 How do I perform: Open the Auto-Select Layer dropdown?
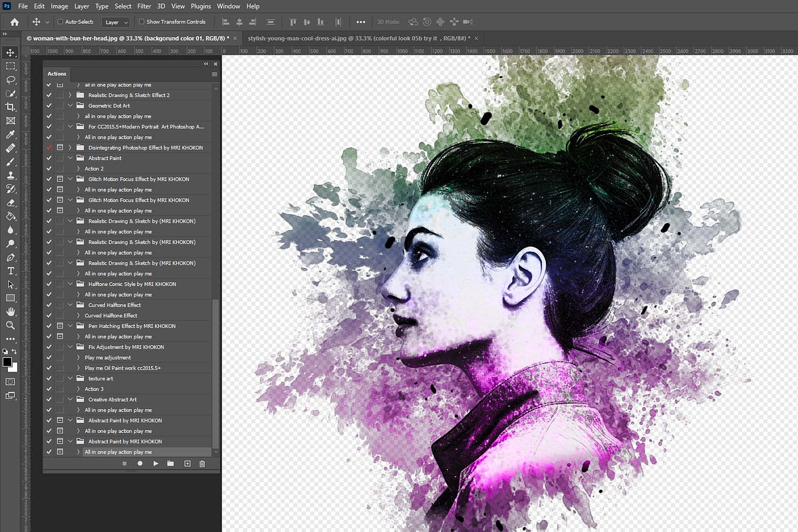tap(116, 22)
